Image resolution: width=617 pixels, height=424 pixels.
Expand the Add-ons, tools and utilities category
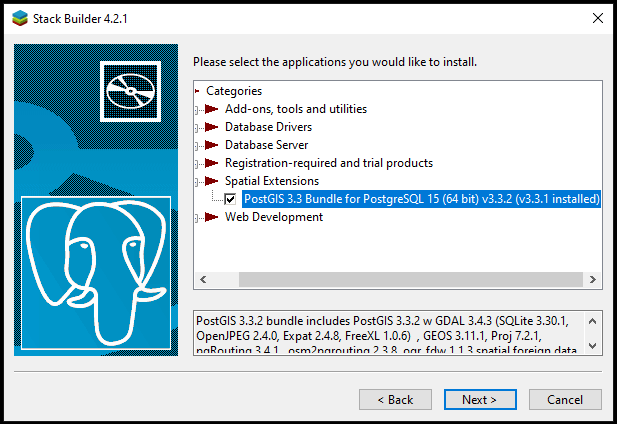point(196,110)
